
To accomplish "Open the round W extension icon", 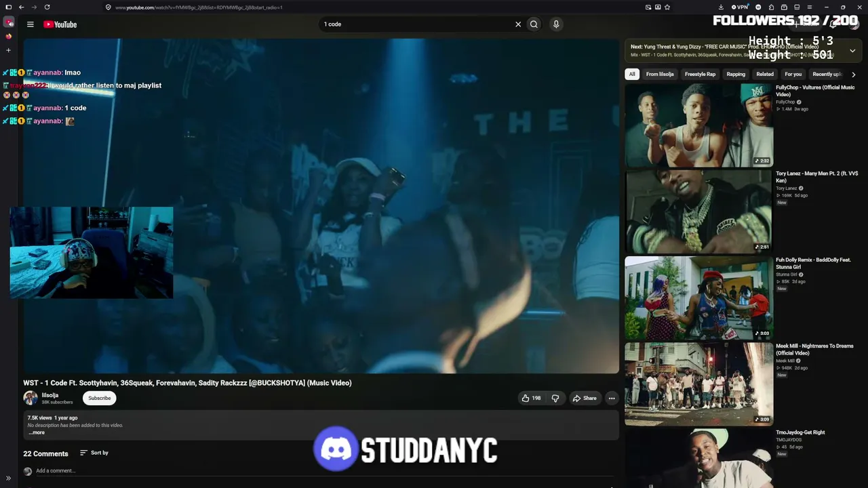I will tap(758, 7).
